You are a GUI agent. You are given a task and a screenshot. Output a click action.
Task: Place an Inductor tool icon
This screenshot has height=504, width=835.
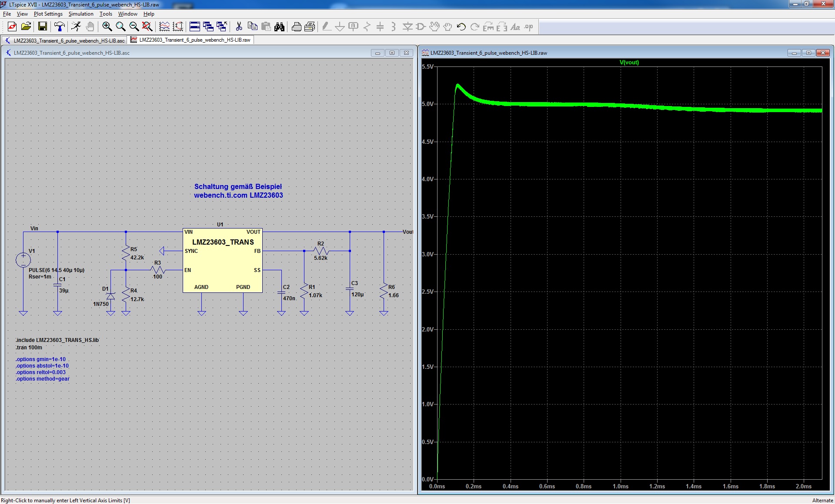394,27
